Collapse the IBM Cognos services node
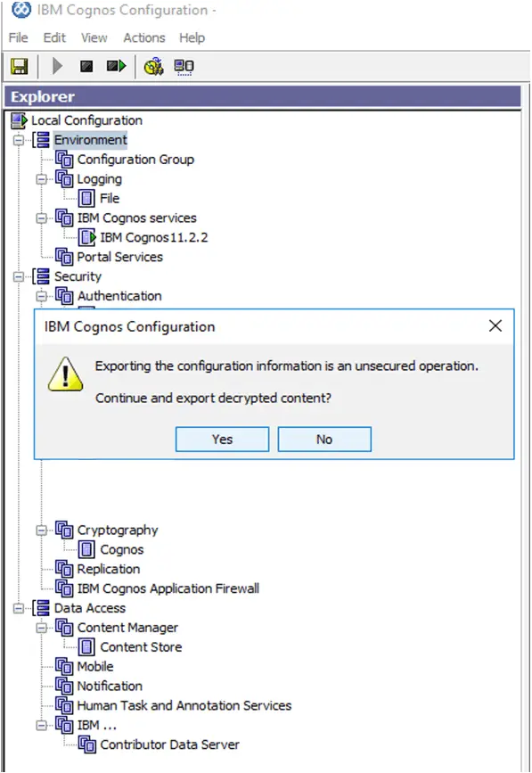Screen dimensions: 532x773 tap(41, 218)
